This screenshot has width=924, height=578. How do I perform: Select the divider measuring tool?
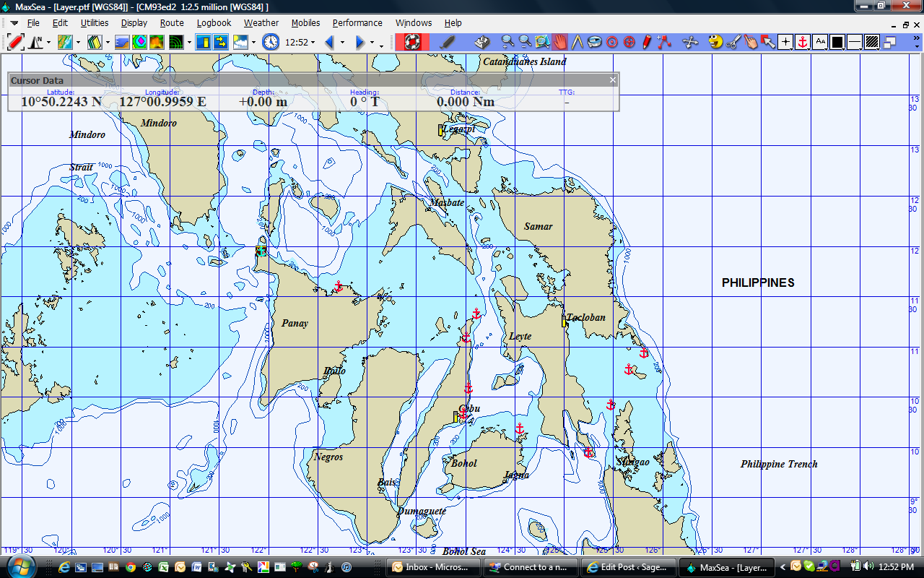click(577, 42)
